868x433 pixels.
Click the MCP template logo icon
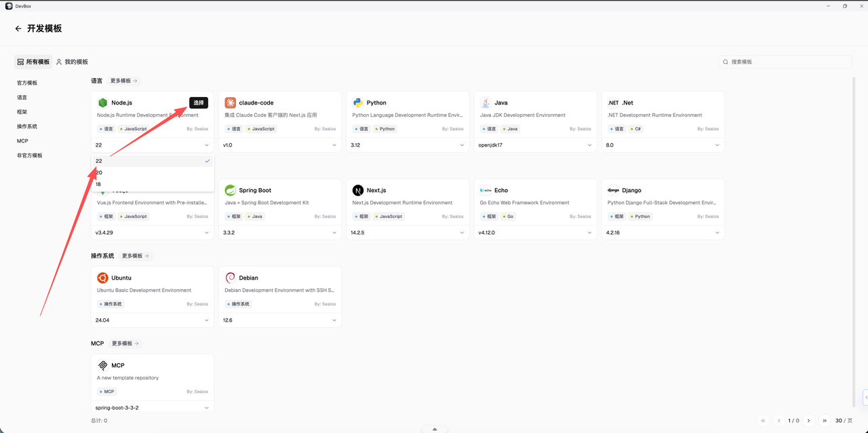click(102, 365)
